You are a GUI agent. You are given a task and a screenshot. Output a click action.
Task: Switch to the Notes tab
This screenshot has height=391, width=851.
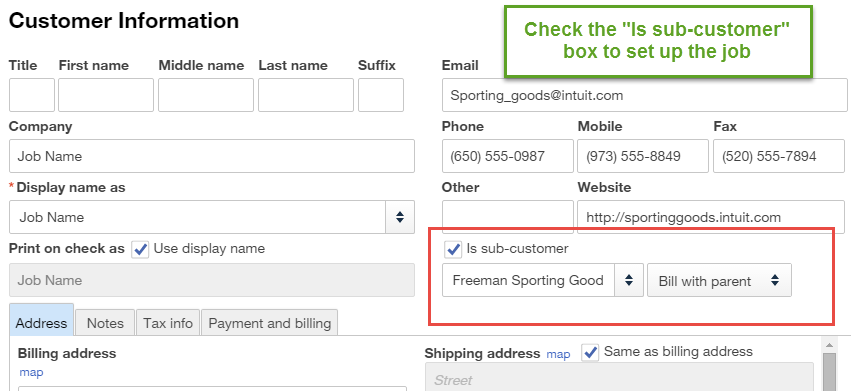click(105, 323)
